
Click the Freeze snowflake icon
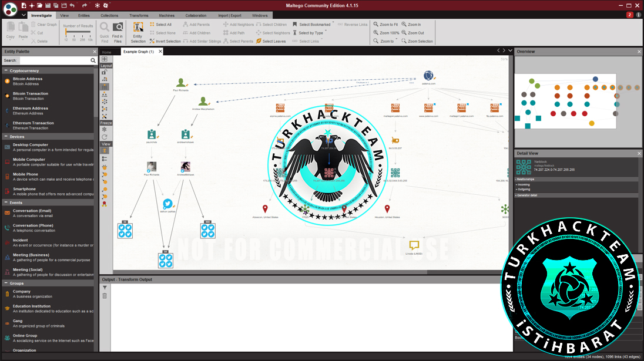point(105,130)
